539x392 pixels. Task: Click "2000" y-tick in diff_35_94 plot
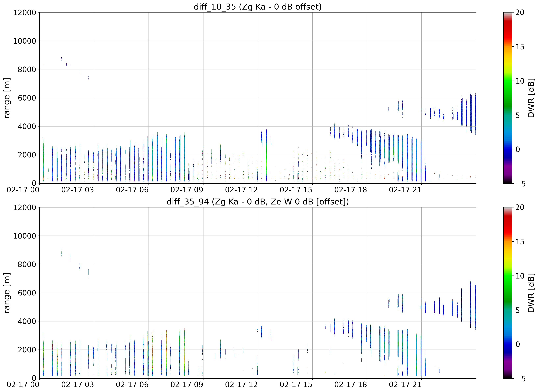click(x=27, y=350)
